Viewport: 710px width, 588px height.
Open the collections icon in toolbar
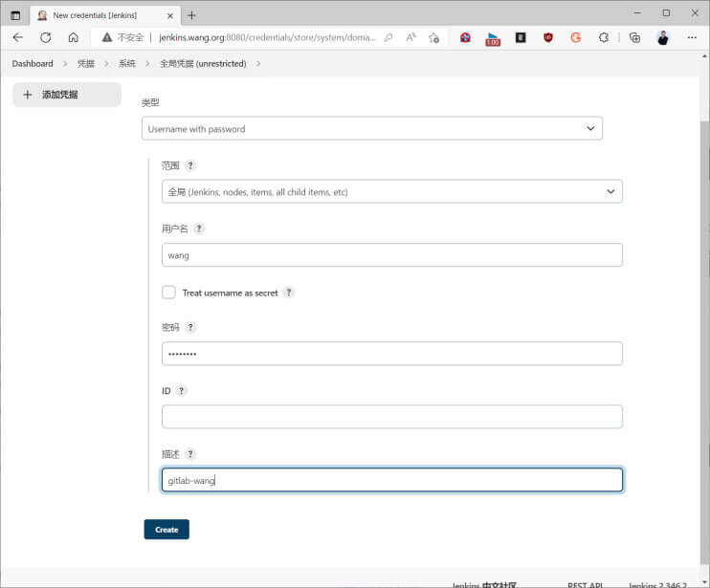[x=634, y=37]
